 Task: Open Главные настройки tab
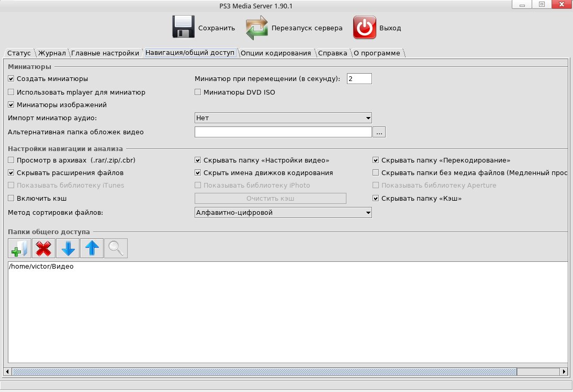tap(105, 53)
